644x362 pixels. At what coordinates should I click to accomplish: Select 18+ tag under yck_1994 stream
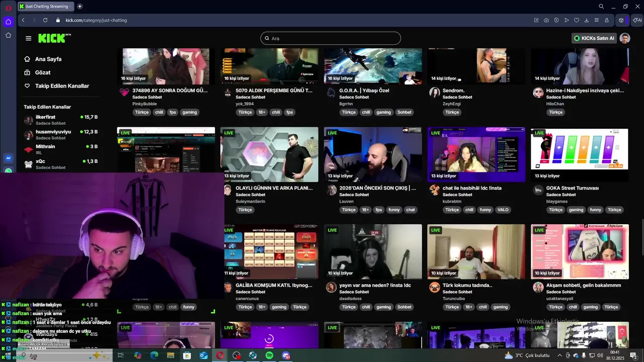[262, 112]
